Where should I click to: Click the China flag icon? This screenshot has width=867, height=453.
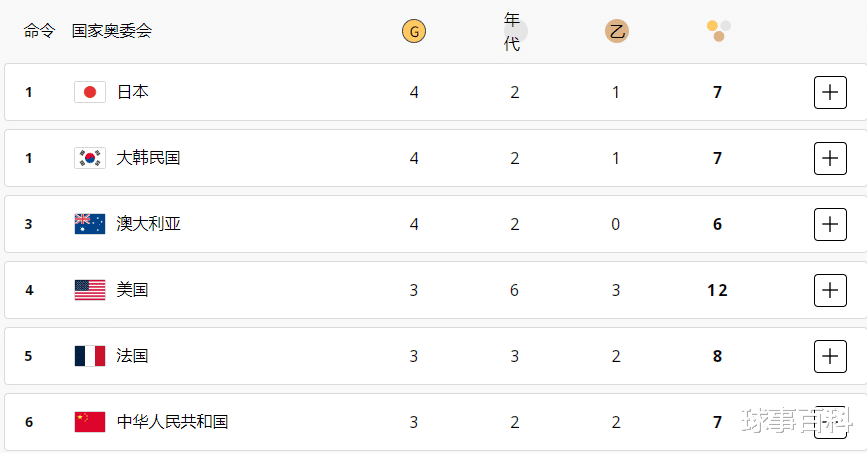90,422
